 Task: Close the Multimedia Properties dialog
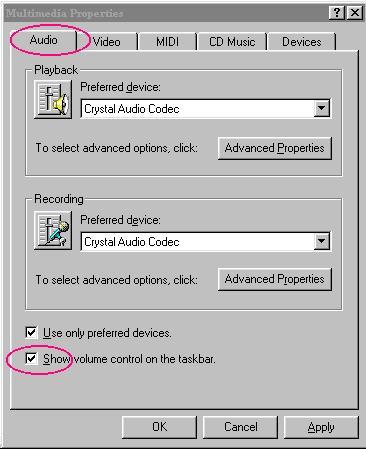(x=355, y=13)
